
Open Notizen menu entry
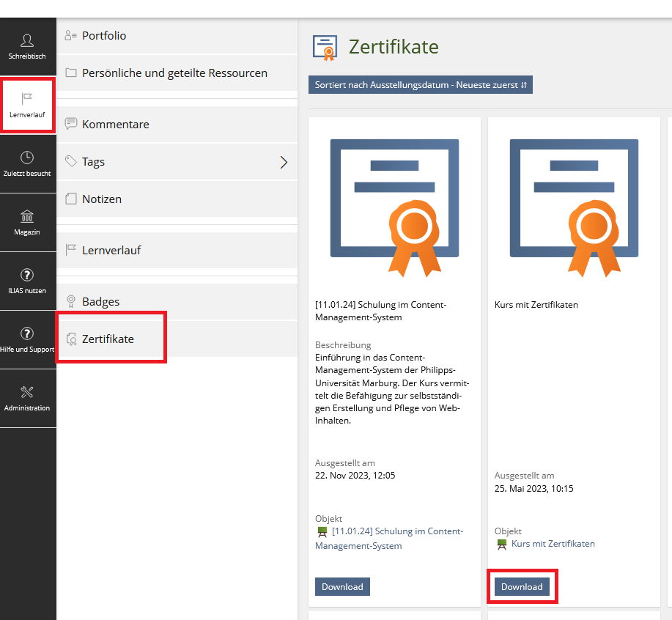coord(101,199)
